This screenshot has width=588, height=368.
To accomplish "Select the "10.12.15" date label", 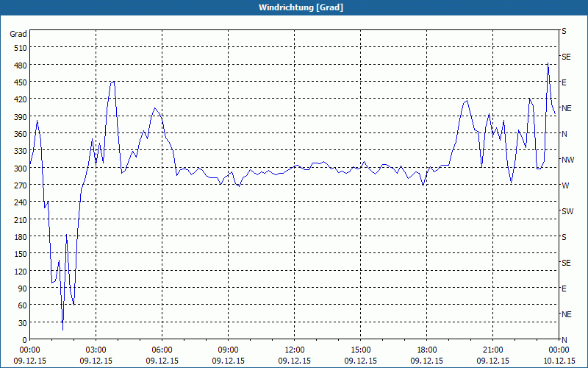I will click(x=559, y=361).
